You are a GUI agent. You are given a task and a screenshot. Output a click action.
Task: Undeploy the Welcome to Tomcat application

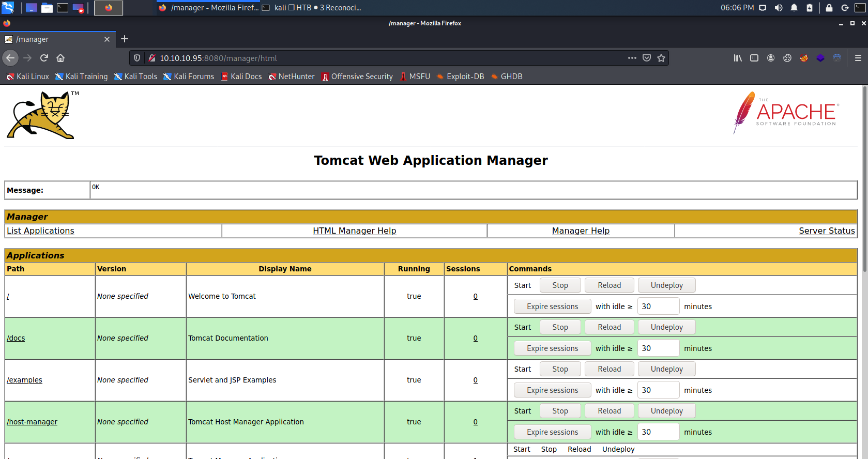pyautogui.click(x=667, y=285)
